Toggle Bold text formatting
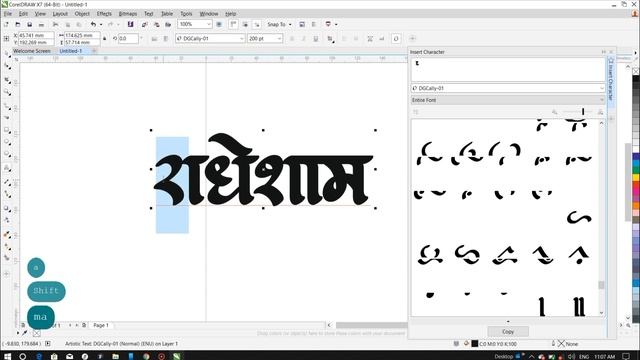Screen dimensions: 640x360 click(x=291, y=39)
